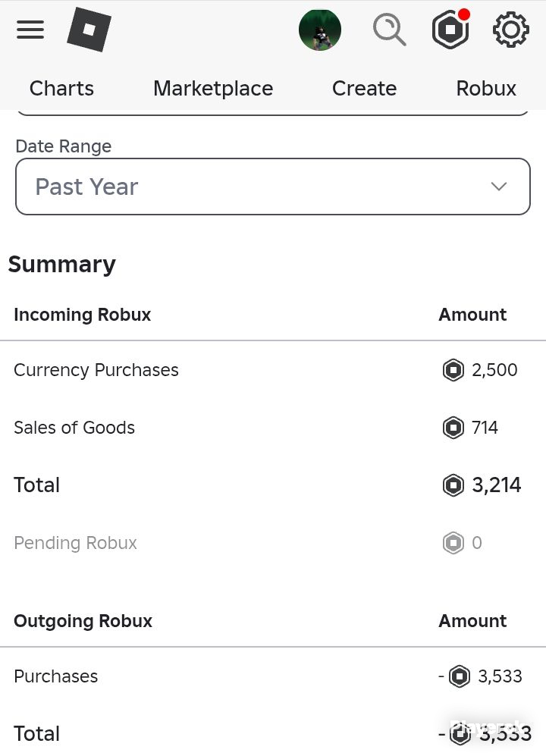Open the Sales of Goods row
546x756 pixels.
273,428
